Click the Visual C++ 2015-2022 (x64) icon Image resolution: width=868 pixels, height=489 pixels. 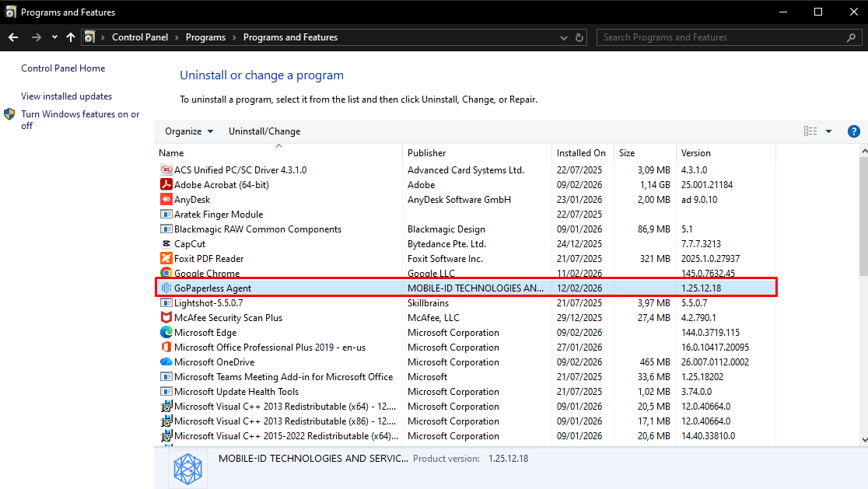click(x=166, y=436)
